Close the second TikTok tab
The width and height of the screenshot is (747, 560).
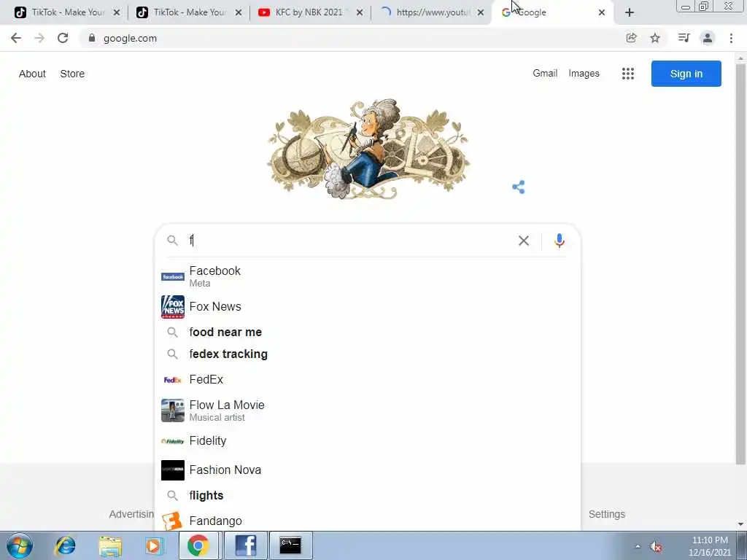(x=239, y=12)
